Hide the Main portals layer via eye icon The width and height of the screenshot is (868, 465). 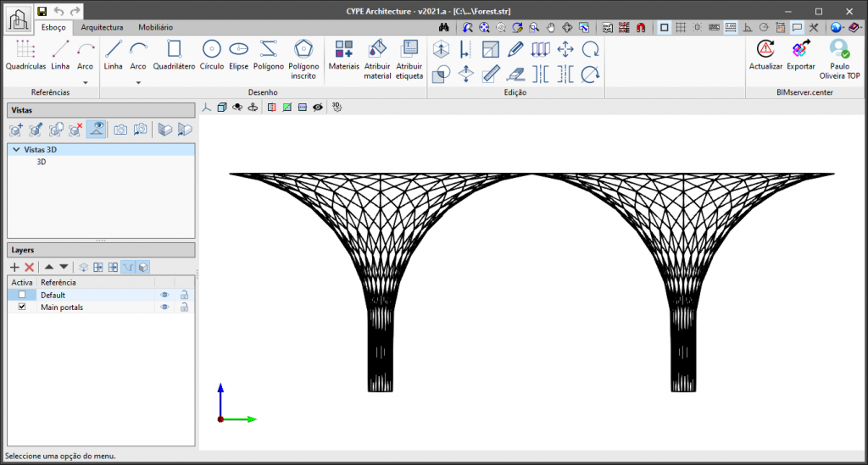pyautogui.click(x=165, y=307)
